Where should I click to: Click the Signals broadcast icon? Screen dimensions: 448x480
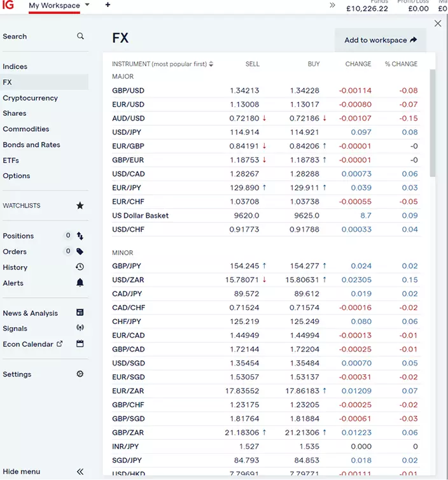(80, 328)
